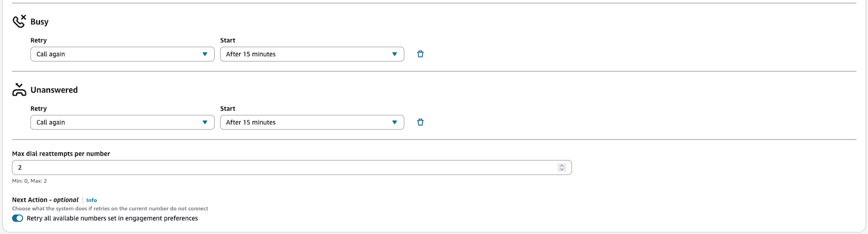The image size is (868, 234).
Task: Click the Busy section heading
Action: click(x=39, y=22)
